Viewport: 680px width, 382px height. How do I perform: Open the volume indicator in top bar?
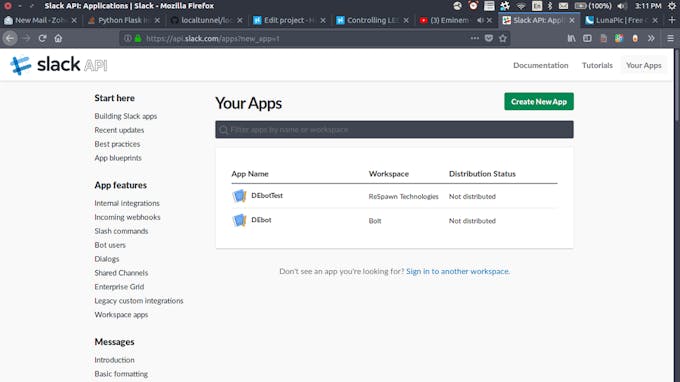coord(621,6)
